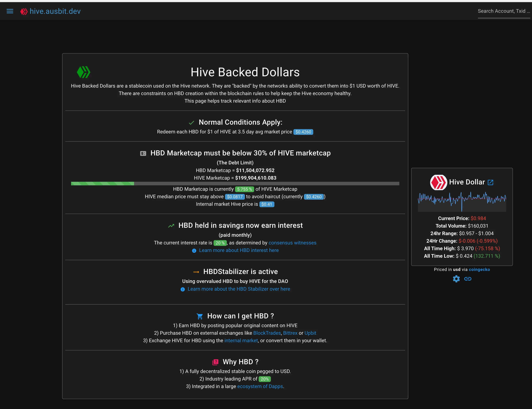Open the consensus witnesses link
The image size is (532, 409).
[292, 243]
